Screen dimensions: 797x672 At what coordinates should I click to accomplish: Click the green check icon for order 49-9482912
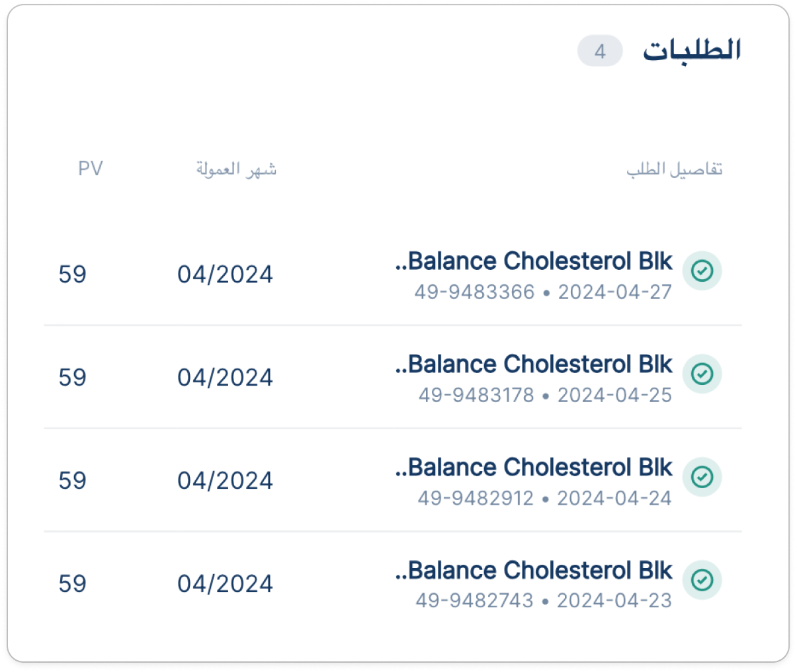click(702, 477)
